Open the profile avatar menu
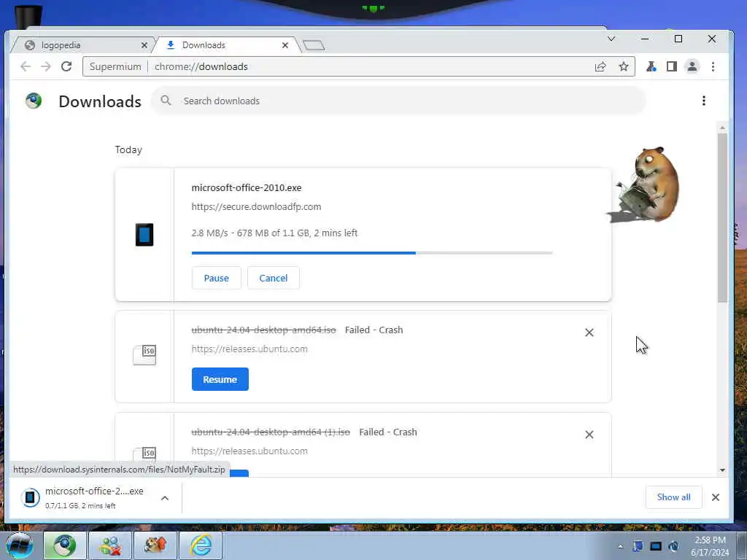This screenshot has width=747, height=560. (692, 66)
